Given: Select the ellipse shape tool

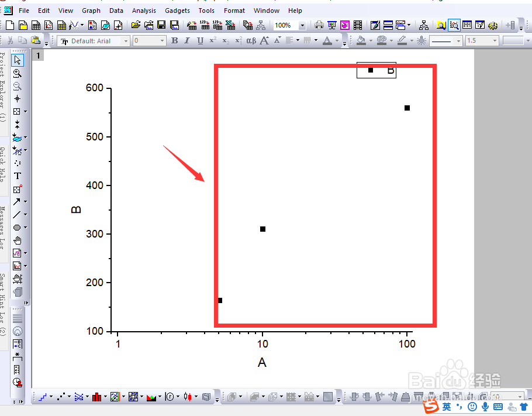Looking at the screenshot, I should [16, 228].
